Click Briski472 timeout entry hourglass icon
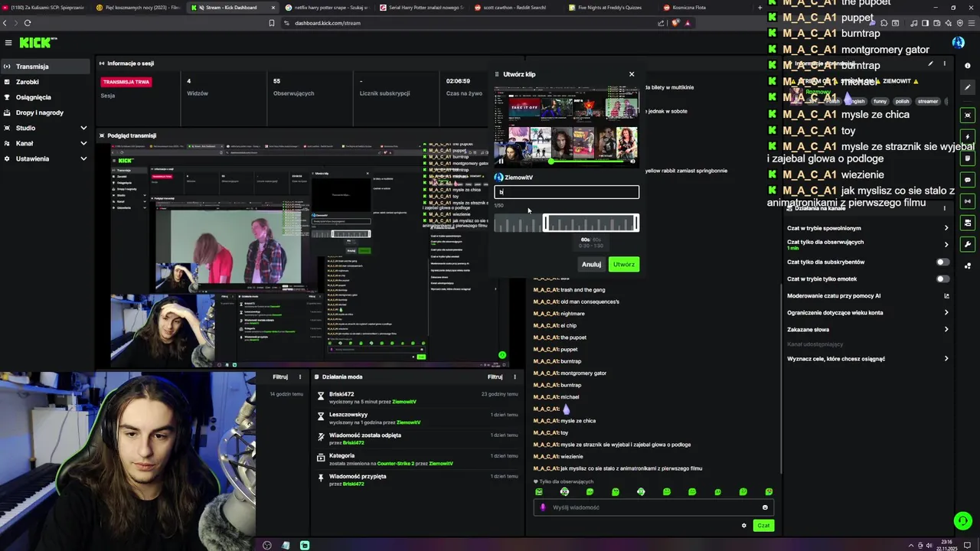This screenshot has width=980, height=551. (x=321, y=396)
